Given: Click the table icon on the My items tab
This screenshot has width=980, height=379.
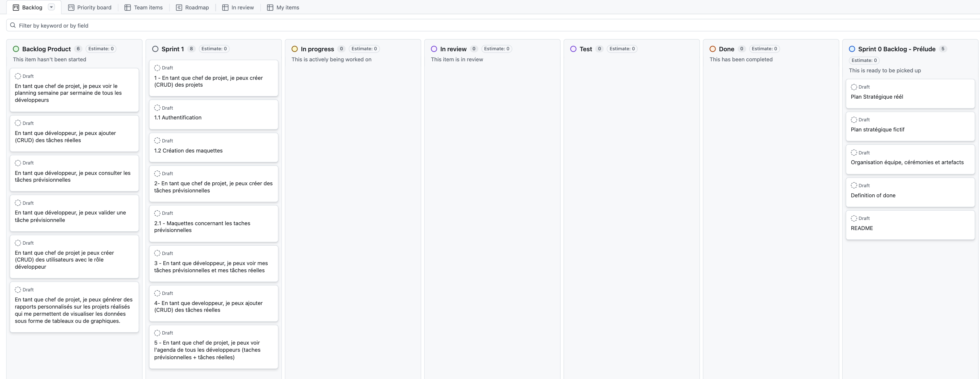Looking at the screenshot, I should click(270, 7).
